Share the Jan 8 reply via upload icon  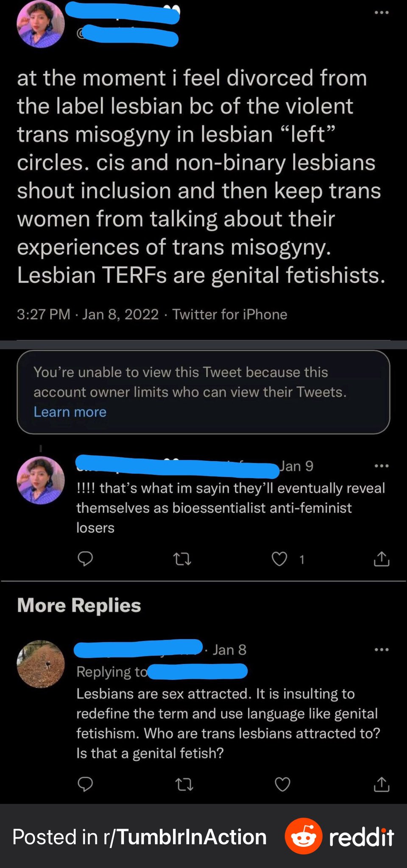point(381,785)
